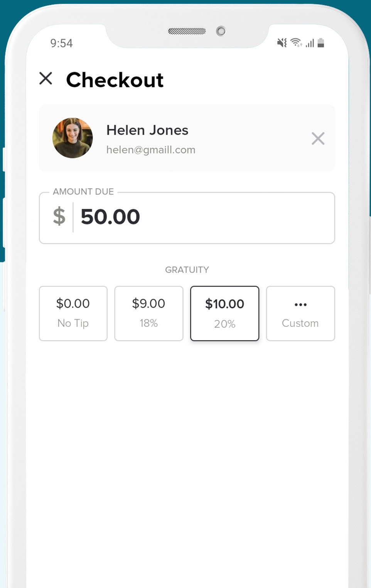Select the 20% gratuity of $10.00
This screenshot has height=588, width=371.
224,313
